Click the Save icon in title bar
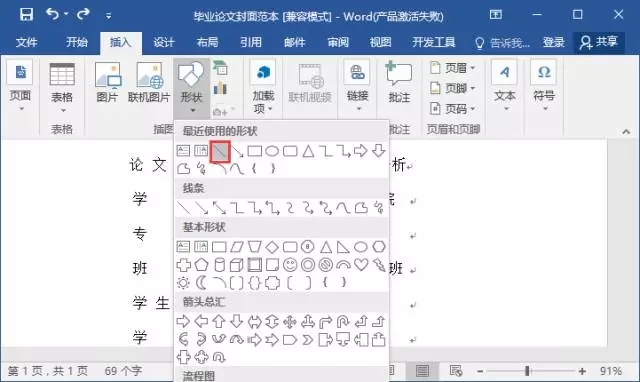The image size is (640, 382). [27, 15]
